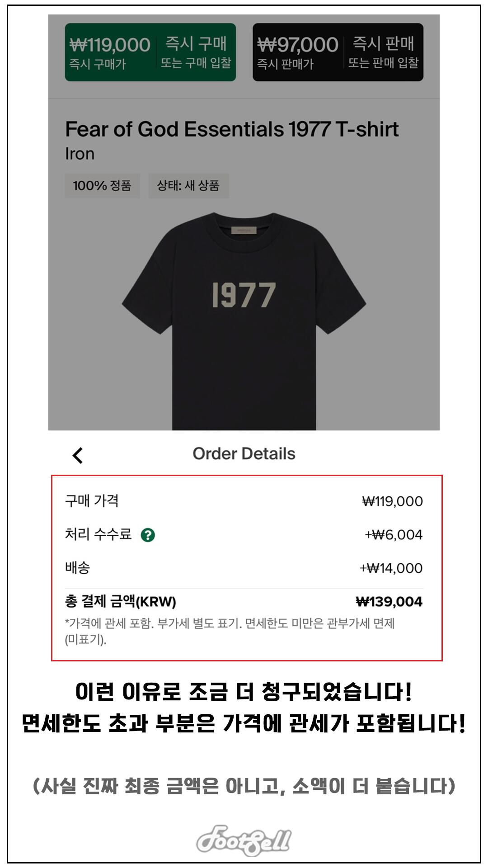Select the 구매 가격 row label
Image resolution: width=488 pixels, height=868 pixels.
pyautogui.click(x=92, y=501)
